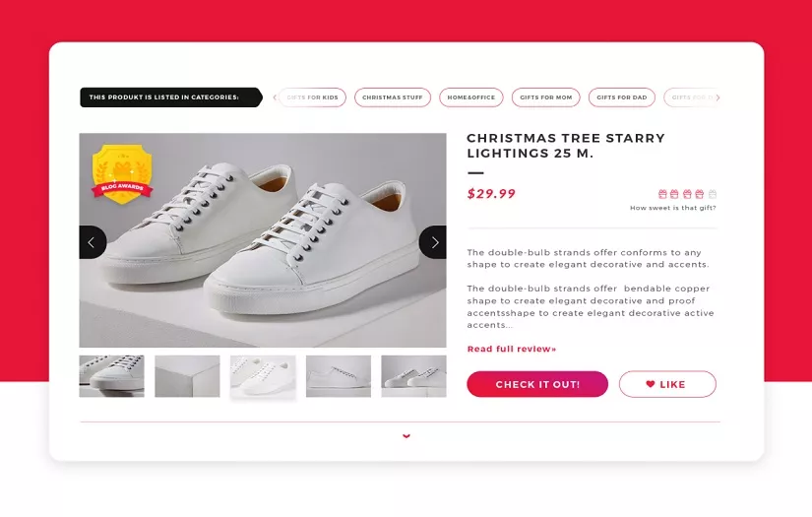812x517 pixels.
Task: Select the last thumbnail in the row
Action: pyautogui.click(x=413, y=376)
